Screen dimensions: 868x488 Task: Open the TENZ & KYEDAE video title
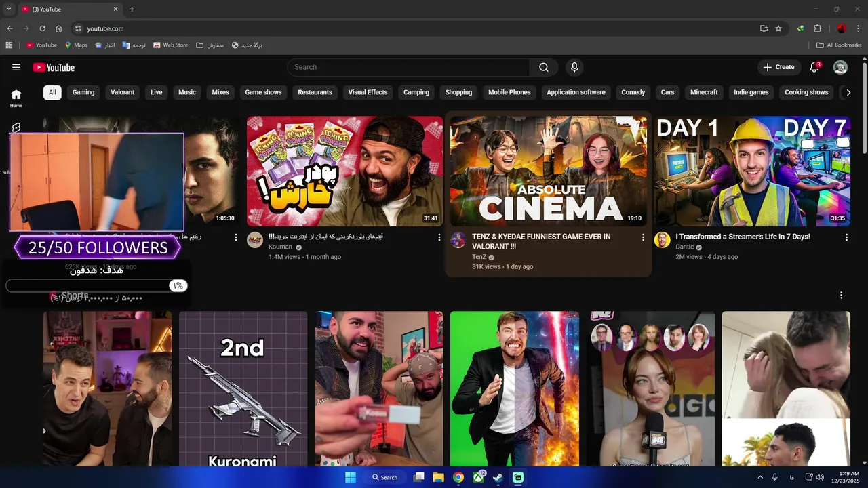pos(540,241)
